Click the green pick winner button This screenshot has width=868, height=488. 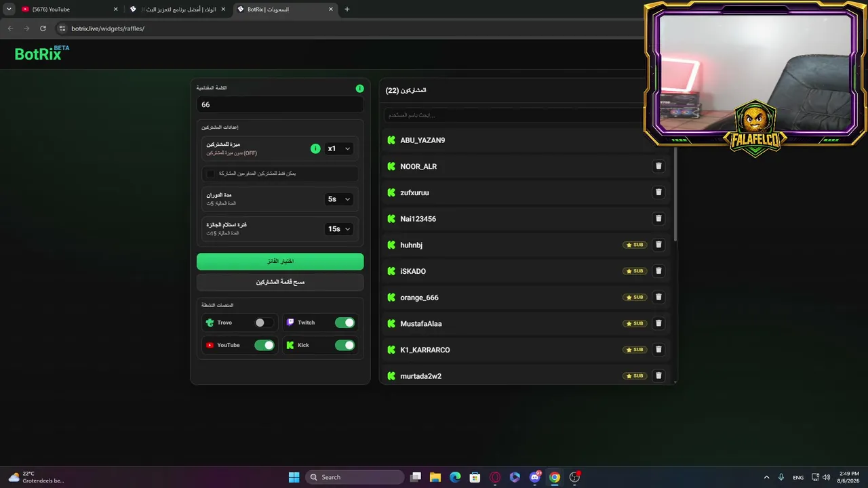280,261
